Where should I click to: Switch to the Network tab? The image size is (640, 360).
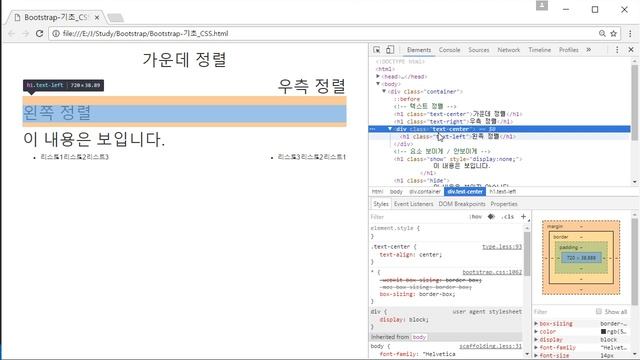(x=509, y=50)
